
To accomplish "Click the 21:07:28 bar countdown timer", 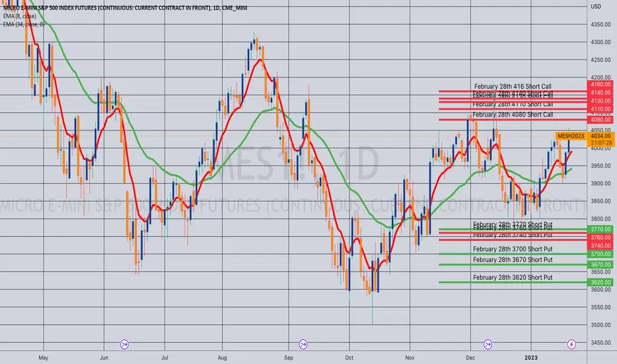I will click(601, 143).
